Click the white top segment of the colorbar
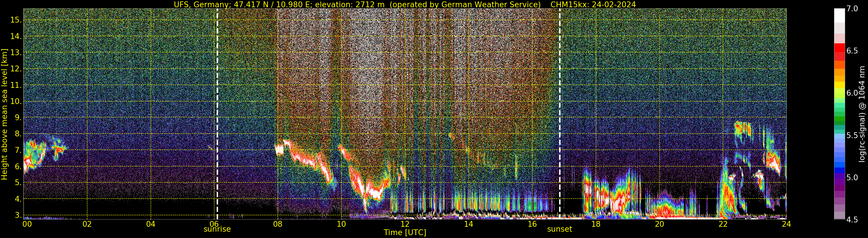 [839, 15]
